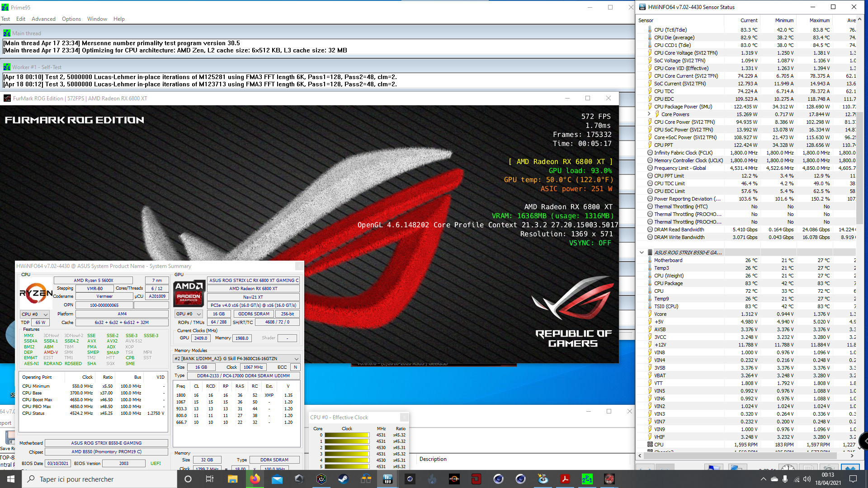Open the Advanced menu in Prime95

coord(43,19)
